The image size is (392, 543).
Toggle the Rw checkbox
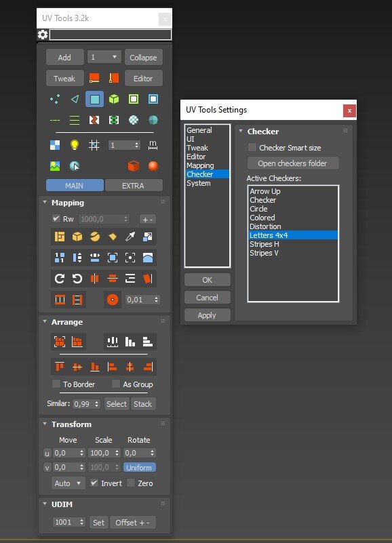[x=56, y=218]
